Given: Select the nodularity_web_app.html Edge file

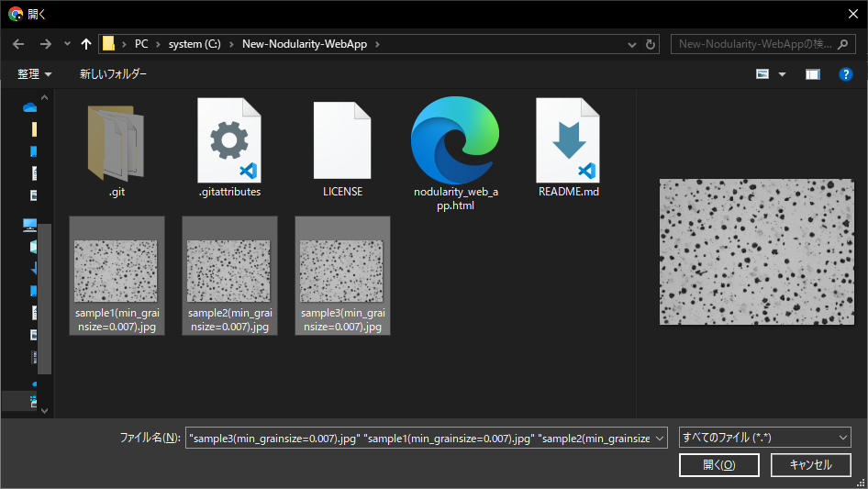Looking at the screenshot, I should click(x=456, y=154).
